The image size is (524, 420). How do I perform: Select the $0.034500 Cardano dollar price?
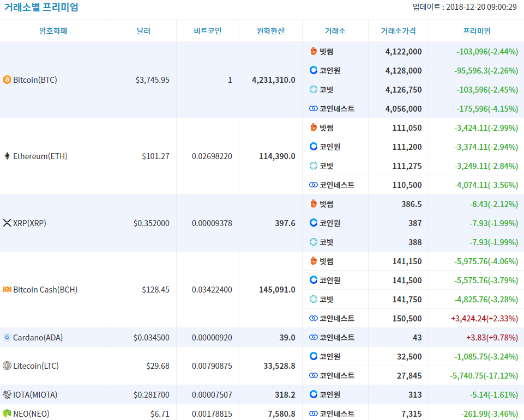point(152,337)
